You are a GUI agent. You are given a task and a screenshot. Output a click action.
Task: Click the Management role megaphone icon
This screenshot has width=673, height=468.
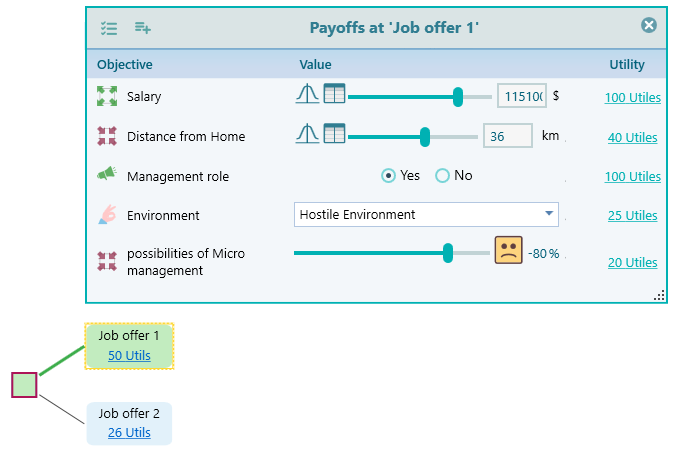click(107, 175)
